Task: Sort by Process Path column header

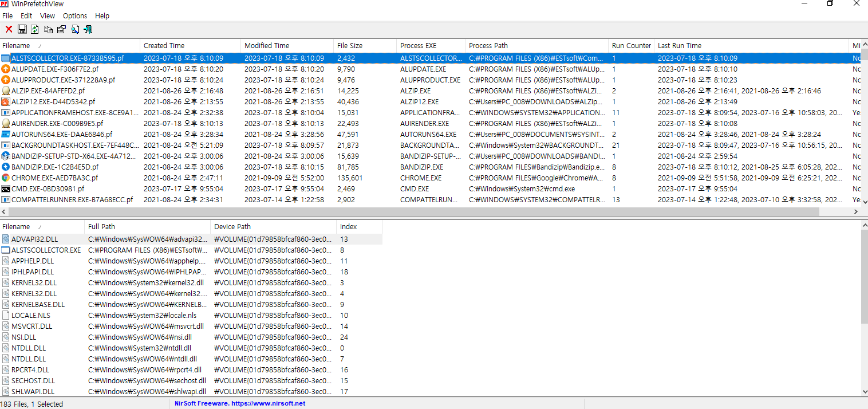Action: (x=536, y=46)
